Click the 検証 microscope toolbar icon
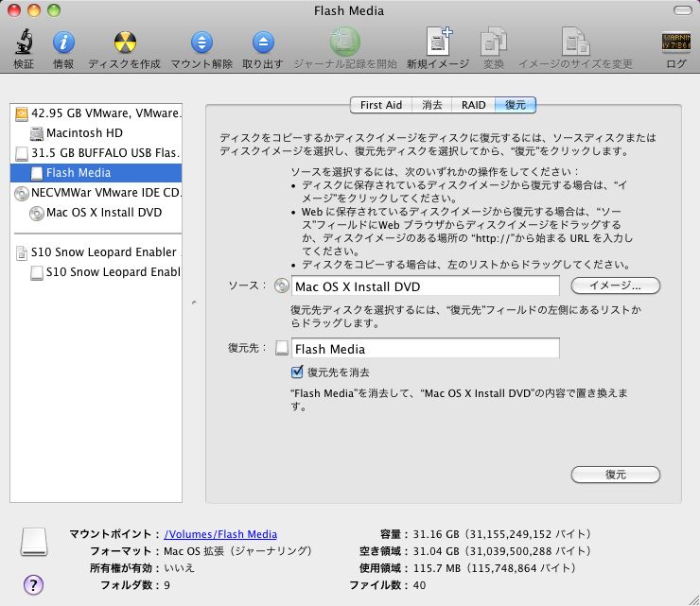The height and width of the screenshot is (606, 700). 24,42
